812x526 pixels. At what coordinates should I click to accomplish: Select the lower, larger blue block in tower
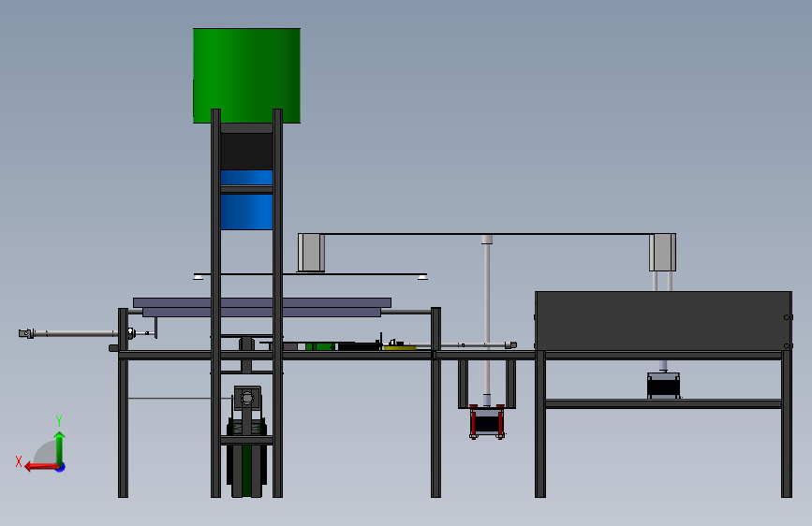(246, 212)
